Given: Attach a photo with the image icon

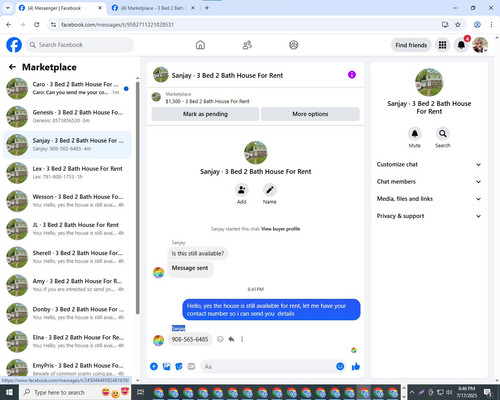Looking at the screenshot, I should point(166,367).
